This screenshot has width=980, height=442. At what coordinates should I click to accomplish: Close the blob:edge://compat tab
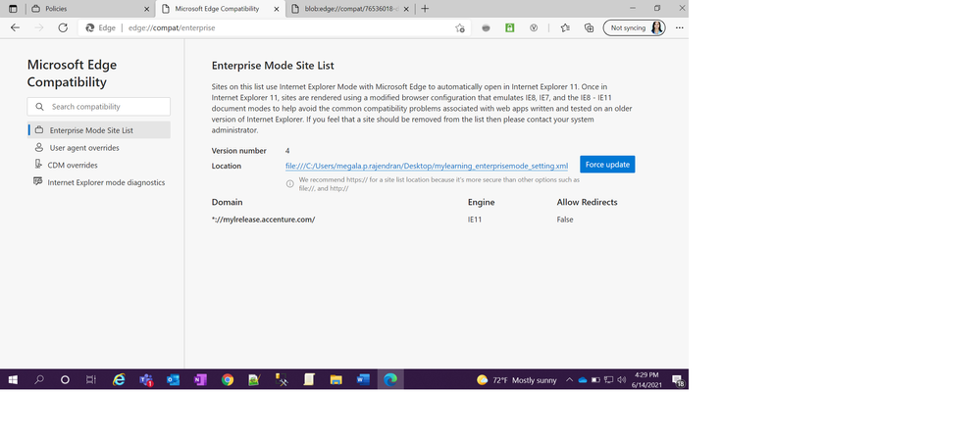click(x=407, y=10)
